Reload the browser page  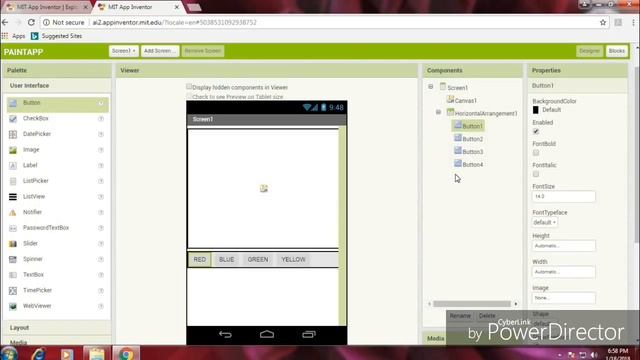[x=31, y=22]
